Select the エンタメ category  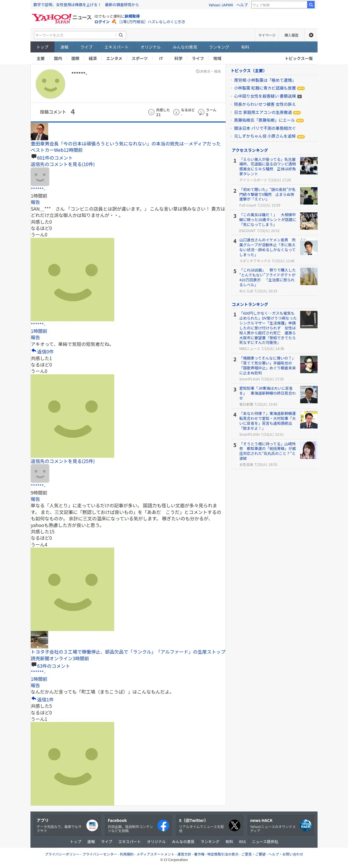(114, 59)
